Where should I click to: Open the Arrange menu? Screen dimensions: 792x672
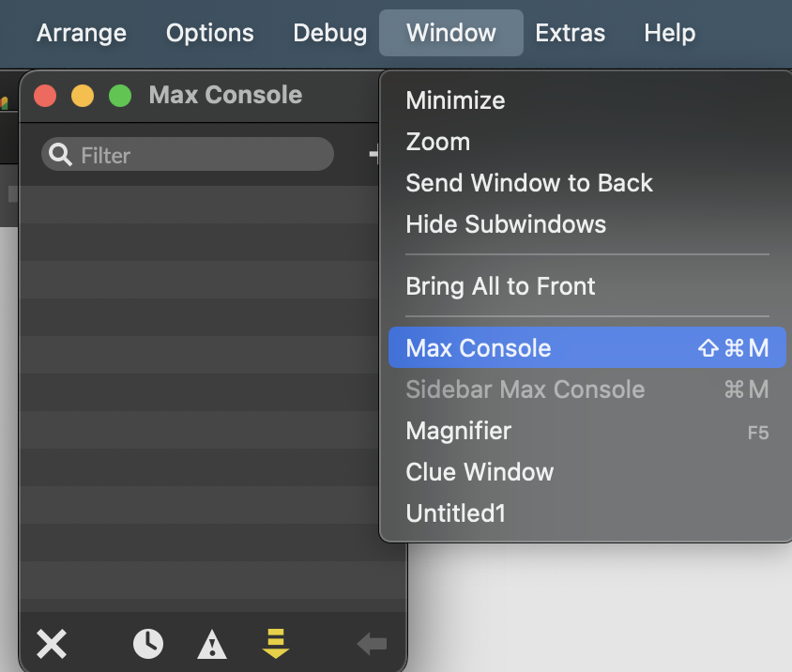(81, 34)
